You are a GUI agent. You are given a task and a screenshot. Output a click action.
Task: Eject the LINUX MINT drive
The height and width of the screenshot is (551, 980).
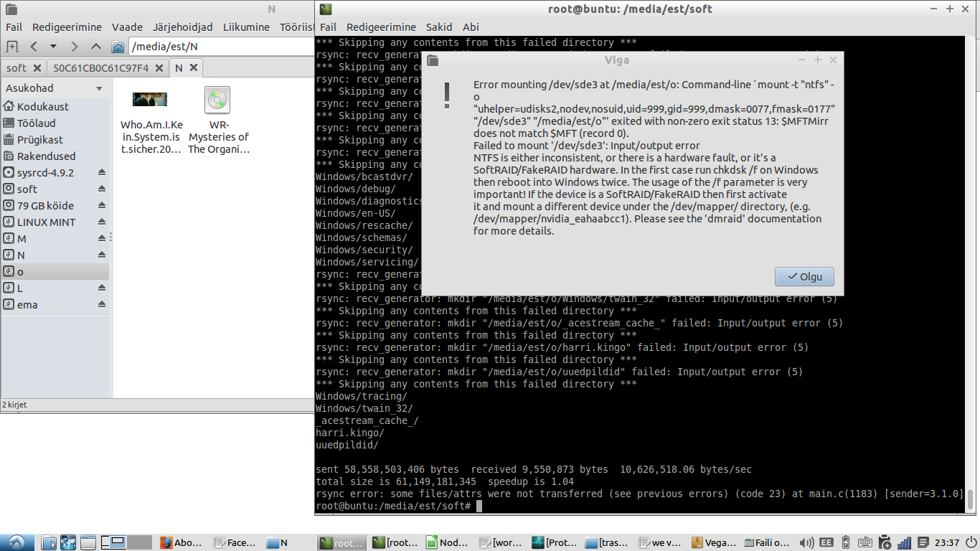pos(101,222)
